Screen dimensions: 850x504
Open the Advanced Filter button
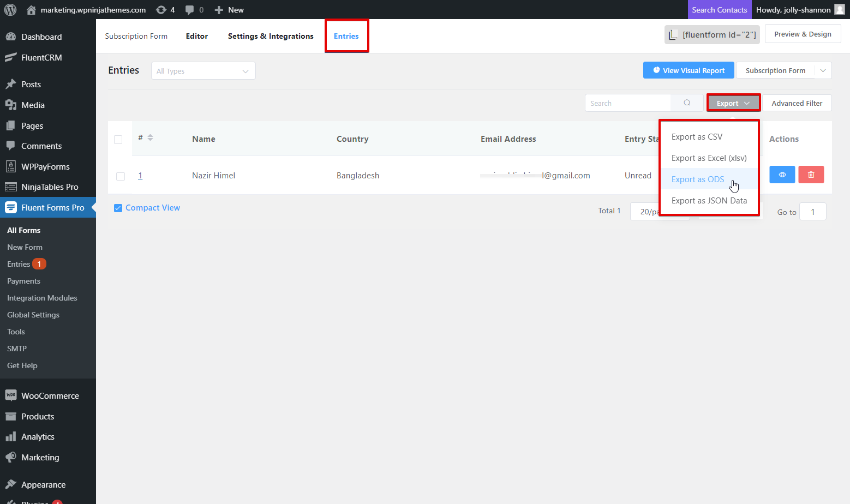pyautogui.click(x=797, y=103)
